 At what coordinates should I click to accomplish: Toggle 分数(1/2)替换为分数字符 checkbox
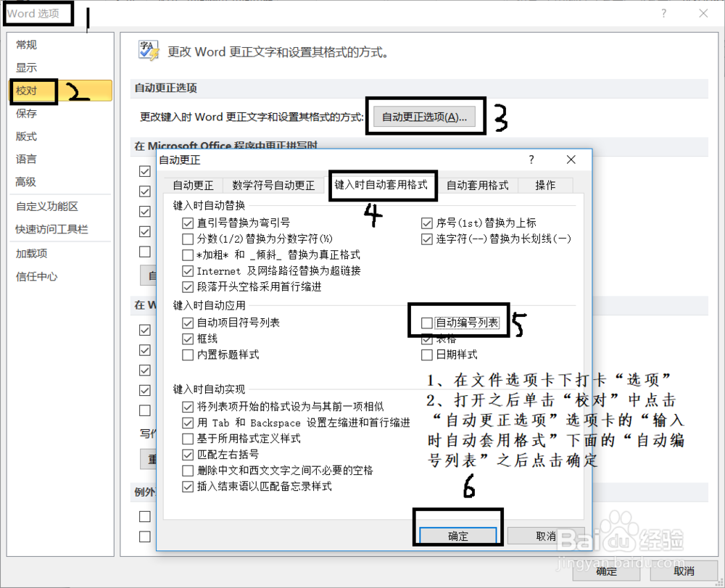point(187,239)
